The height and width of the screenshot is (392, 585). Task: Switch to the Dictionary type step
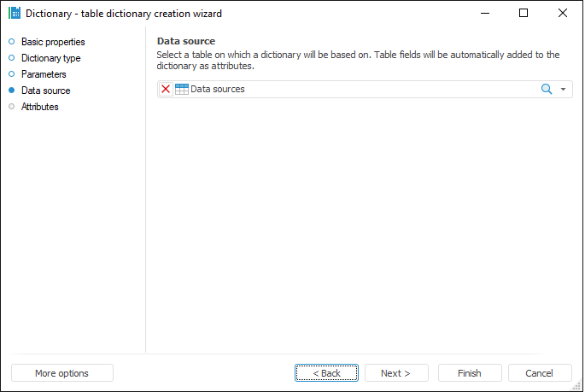point(50,58)
